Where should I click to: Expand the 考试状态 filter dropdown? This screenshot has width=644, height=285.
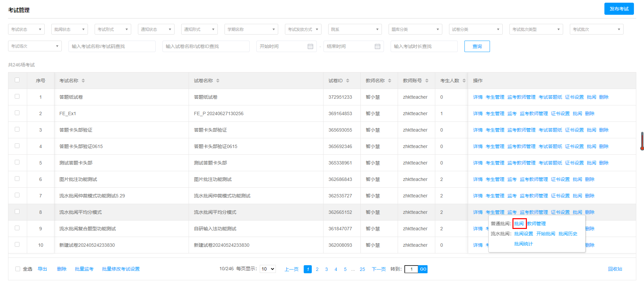pos(26,29)
